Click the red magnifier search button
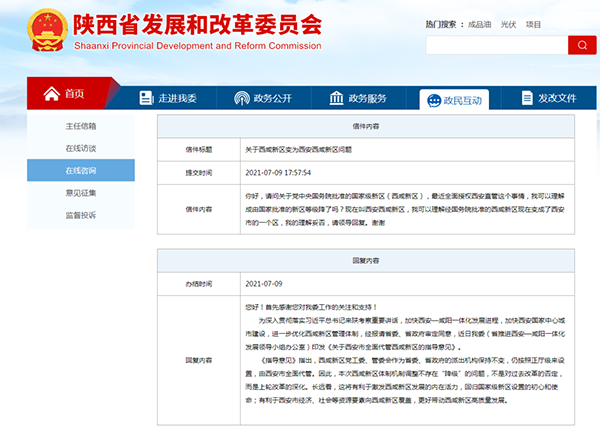This screenshot has width=600, height=432. coord(582,45)
